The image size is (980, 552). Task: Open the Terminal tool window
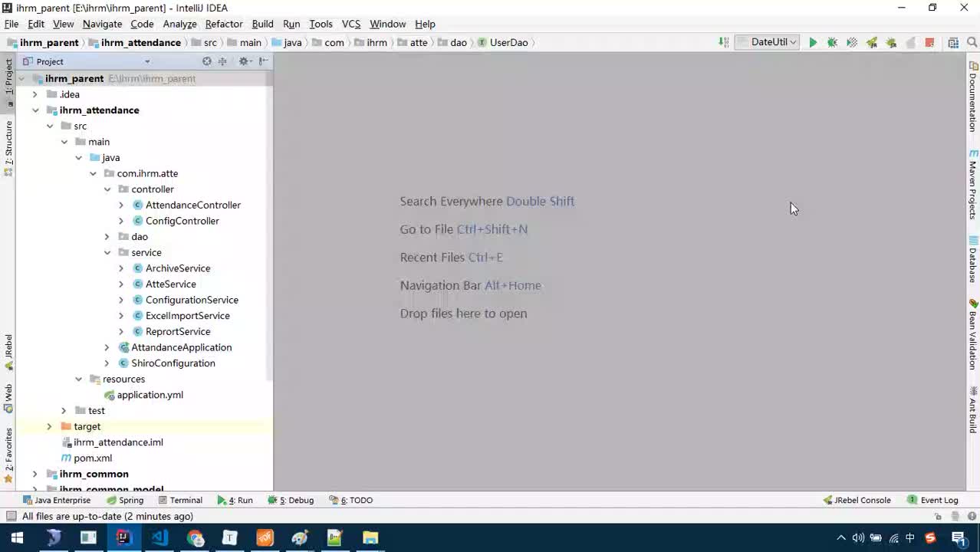point(179,500)
